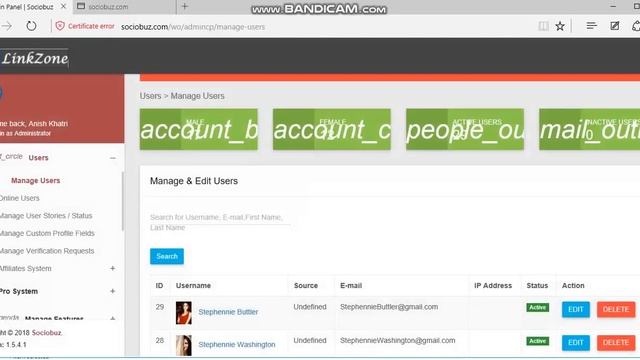Click Stephennie Washington's avatar thumbnail
Screen dimensions: 640x360
184,345
